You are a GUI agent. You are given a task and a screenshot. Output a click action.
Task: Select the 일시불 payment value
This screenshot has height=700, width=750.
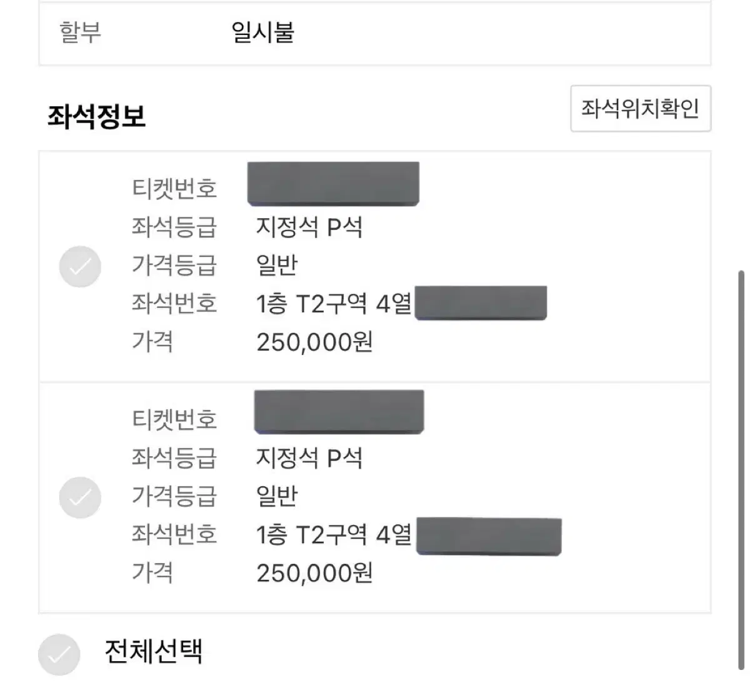[x=262, y=32]
